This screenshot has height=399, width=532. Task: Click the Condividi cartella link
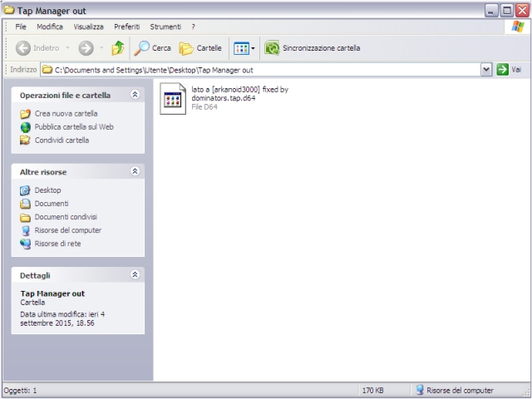(x=62, y=140)
